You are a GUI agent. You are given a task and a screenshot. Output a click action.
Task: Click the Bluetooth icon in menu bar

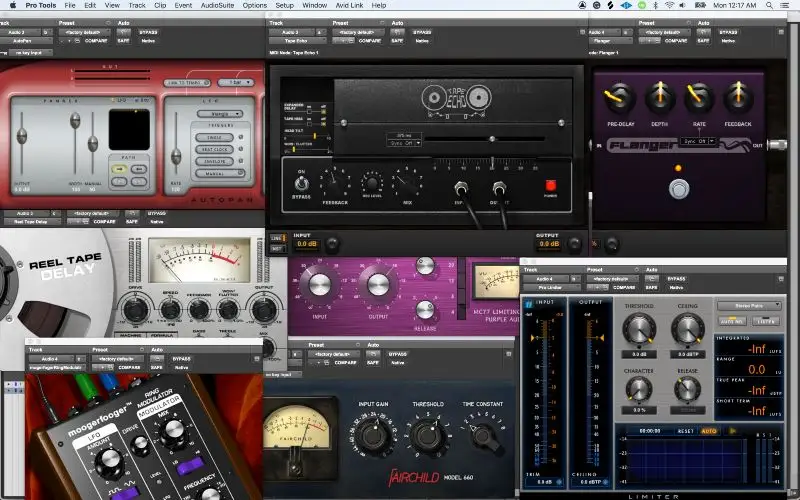[656, 5]
